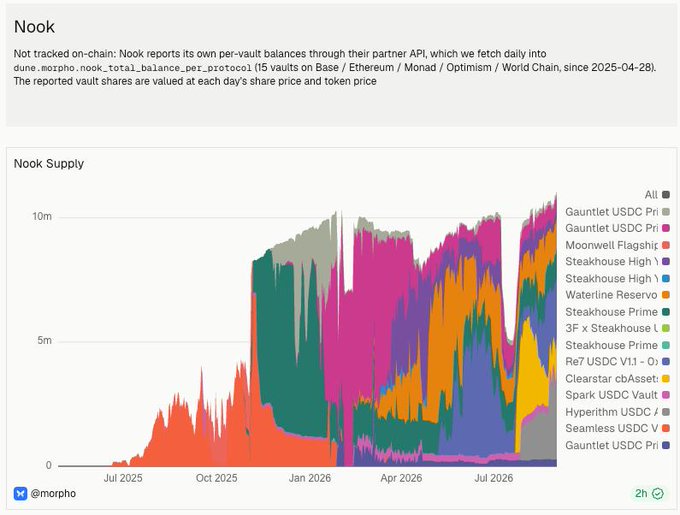Toggle Spark USDC Vault legend entry
Viewport: 680px width, 515px height.
[617, 395]
